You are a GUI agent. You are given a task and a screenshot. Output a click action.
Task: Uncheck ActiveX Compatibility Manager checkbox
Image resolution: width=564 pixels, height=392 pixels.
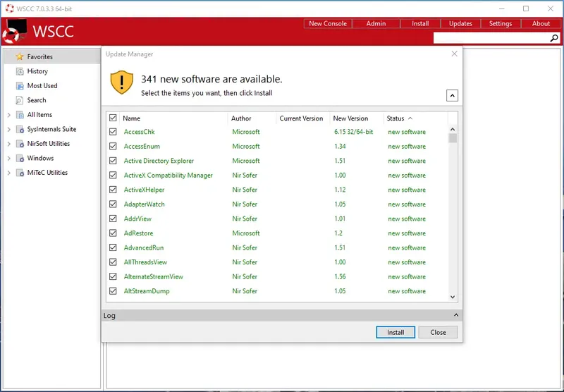pos(113,175)
